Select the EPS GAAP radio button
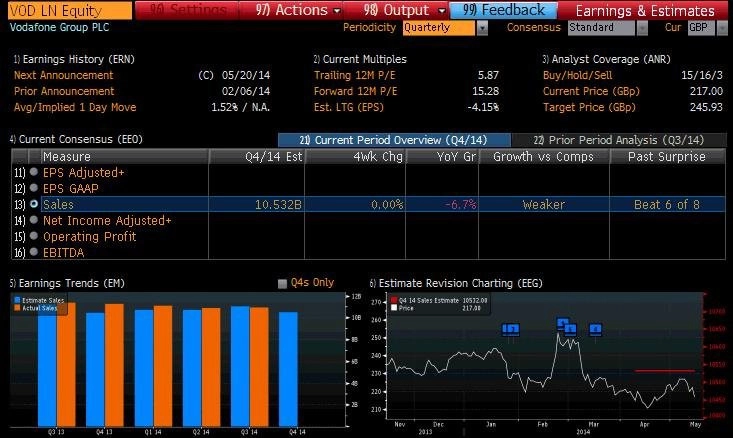Screen dimensions: 733x438 click(x=34, y=188)
